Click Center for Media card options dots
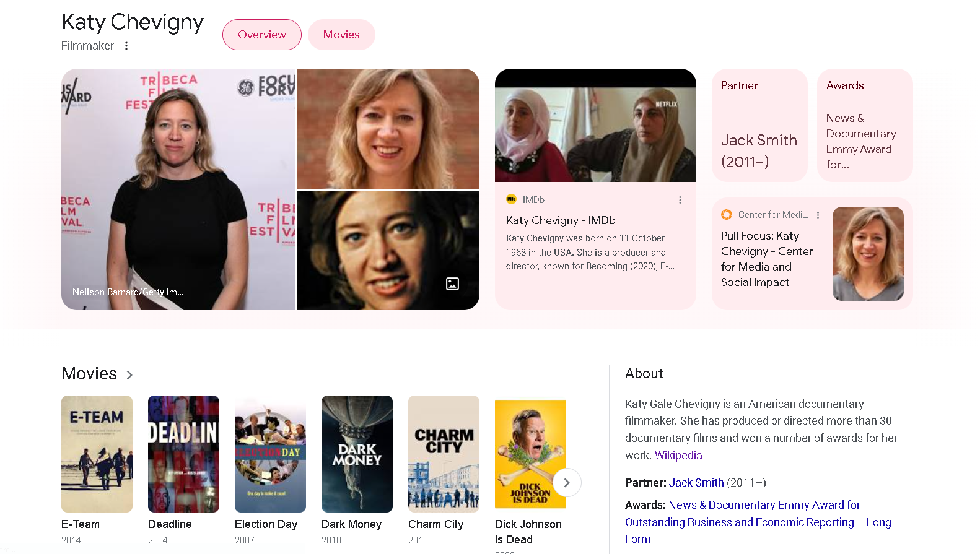 pos(818,215)
